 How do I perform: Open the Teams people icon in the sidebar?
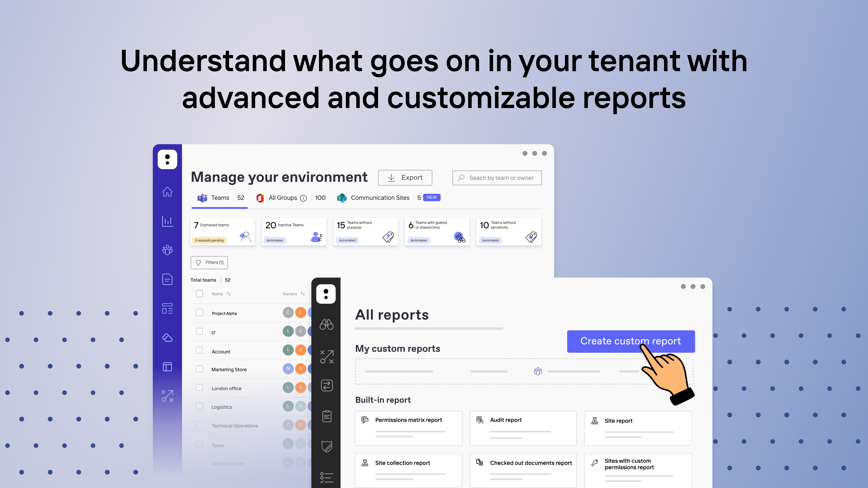pyautogui.click(x=167, y=250)
